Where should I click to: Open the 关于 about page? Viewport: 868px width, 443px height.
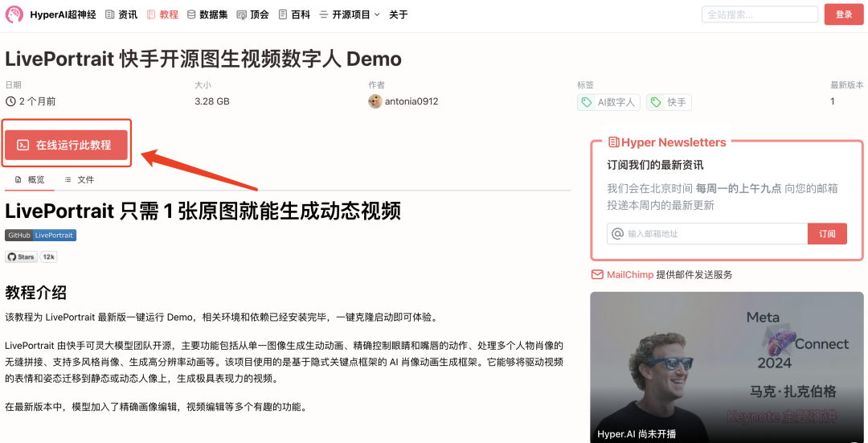click(398, 15)
